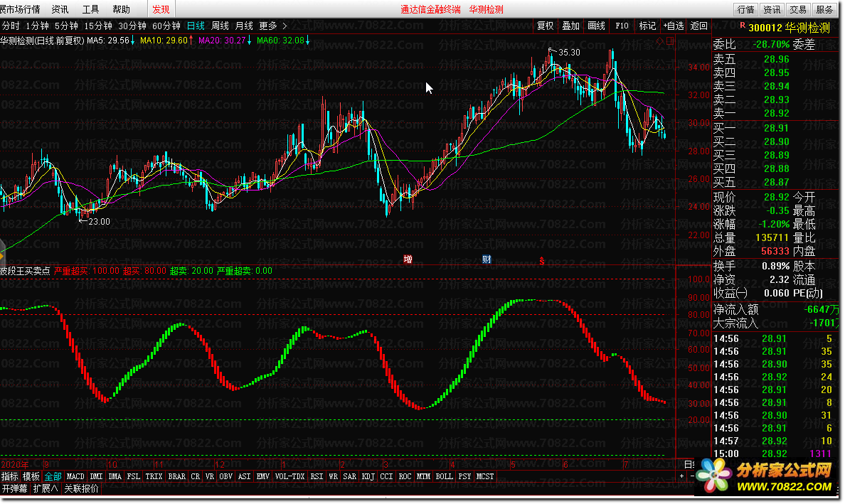Viewport: 845px width, 504px height.
Task: Click the red diamond icon above the chart
Action: [660, 41]
